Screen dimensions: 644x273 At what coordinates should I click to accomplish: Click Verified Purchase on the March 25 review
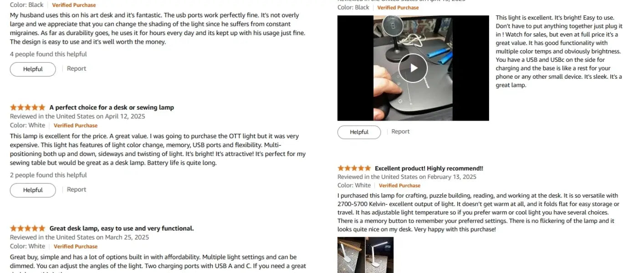point(76,247)
